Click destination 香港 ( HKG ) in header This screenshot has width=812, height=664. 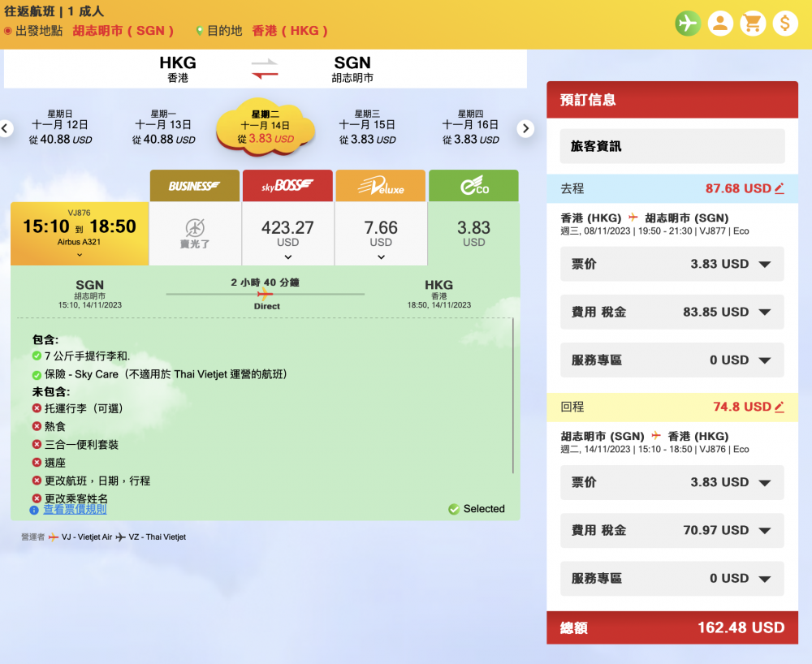click(x=290, y=31)
